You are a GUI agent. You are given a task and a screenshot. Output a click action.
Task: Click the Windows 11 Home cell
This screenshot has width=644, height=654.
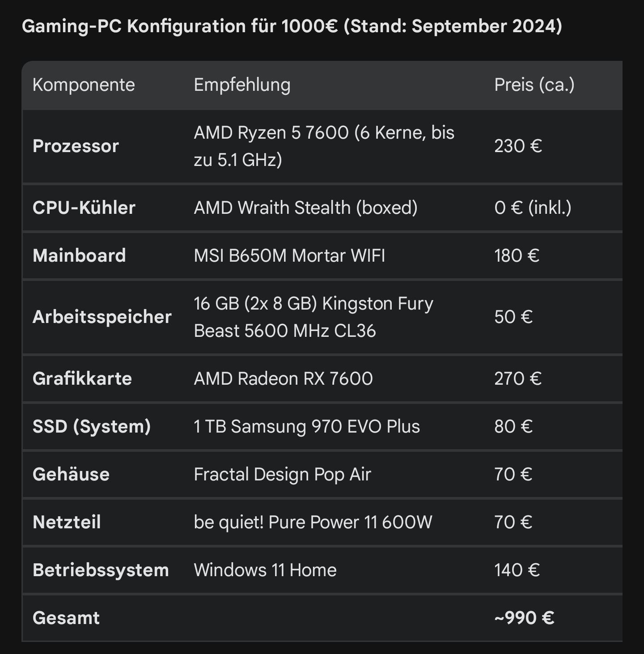265,570
